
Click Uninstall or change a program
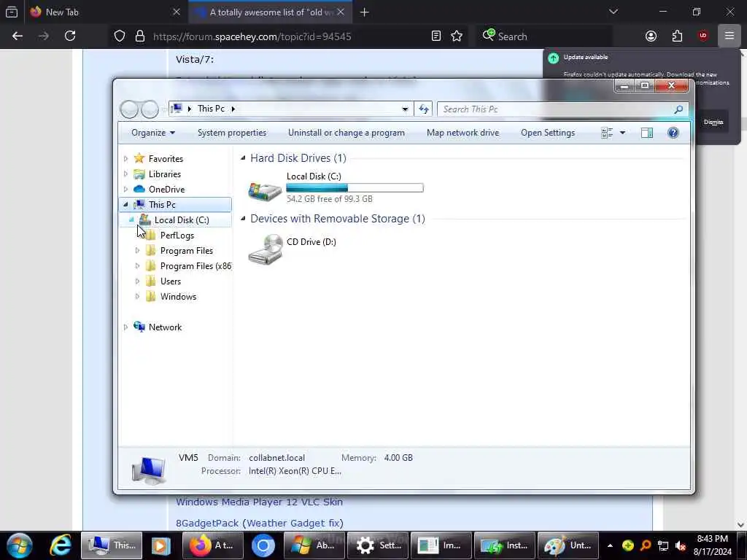click(x=347, y=133)
